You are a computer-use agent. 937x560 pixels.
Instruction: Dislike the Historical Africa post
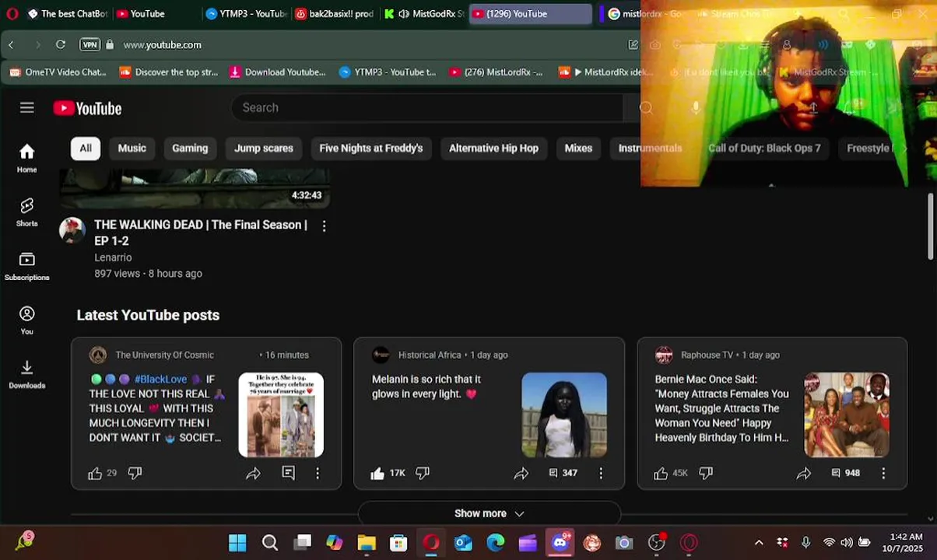423,473
